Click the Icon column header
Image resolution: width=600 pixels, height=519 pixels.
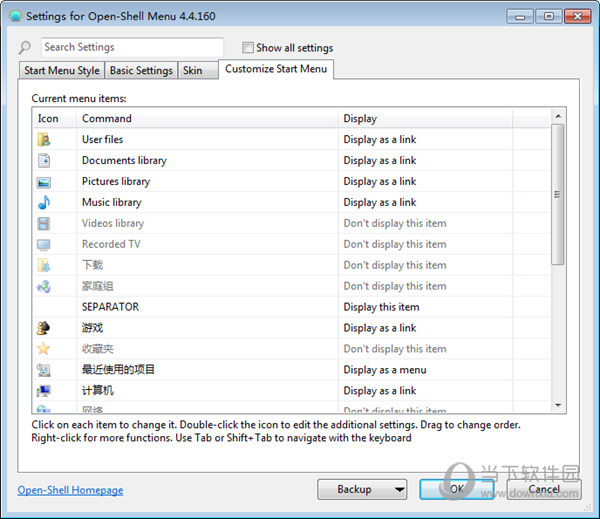pos(54,118)
